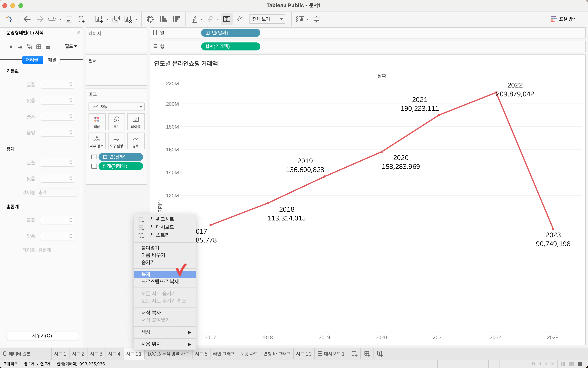Switch to the 도넛 차트 sheet tab
Screen dimensions: 588x368
pos(249,354)
